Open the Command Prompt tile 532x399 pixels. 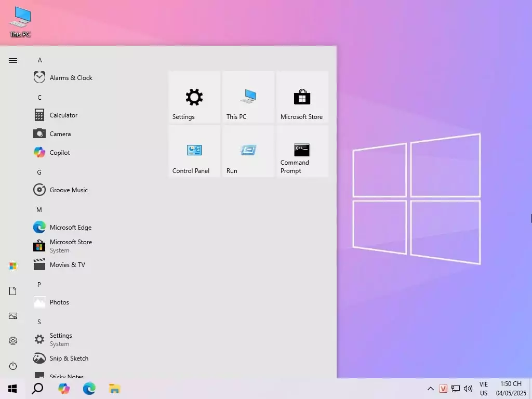pyautogui.click(x=302, y=151)
